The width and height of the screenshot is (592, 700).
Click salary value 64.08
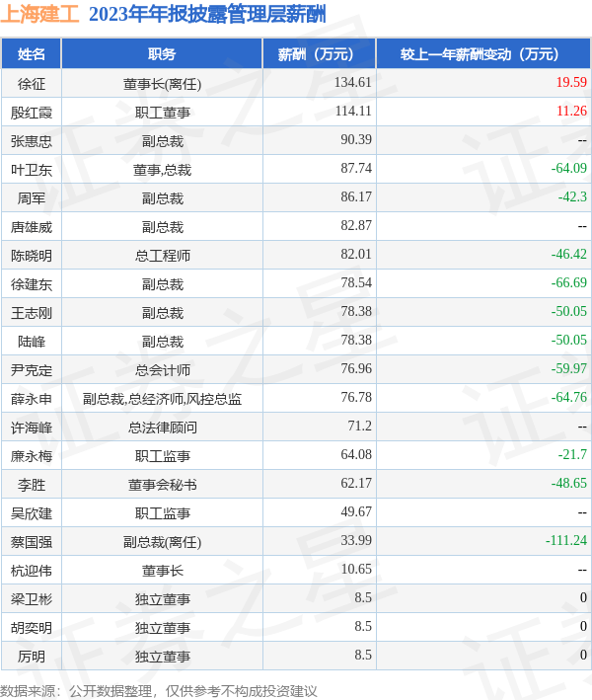click(356, 454)
